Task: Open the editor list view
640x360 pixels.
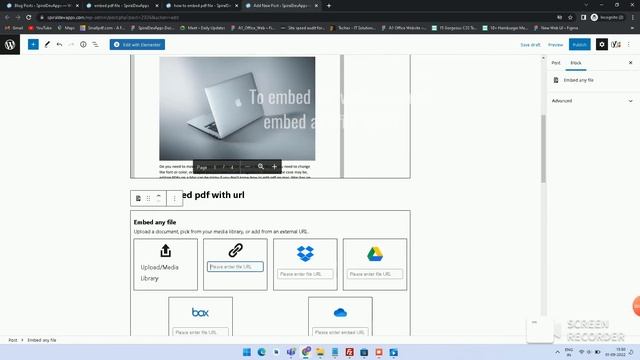Action: click(x=95, y=44)
